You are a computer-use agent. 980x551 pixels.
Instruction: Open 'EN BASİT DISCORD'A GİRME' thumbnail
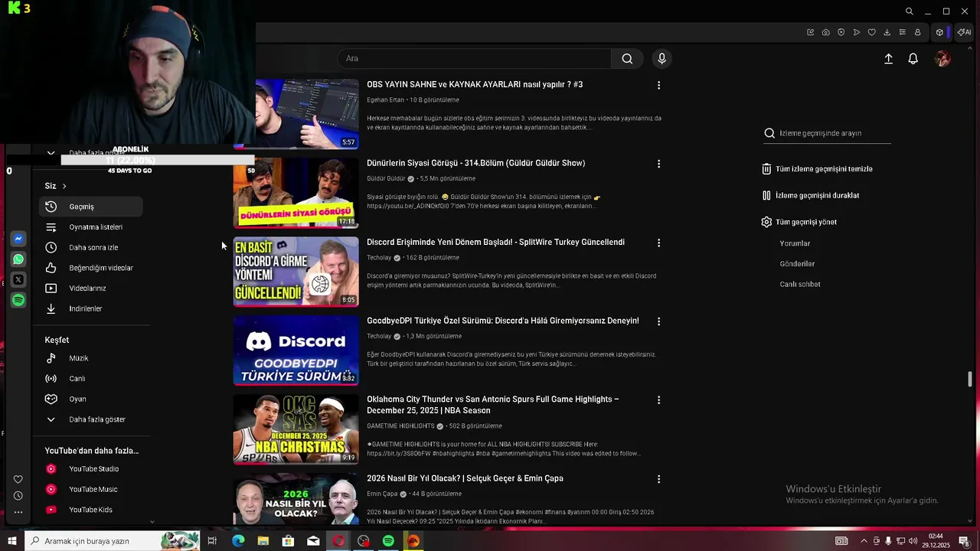coord(296,272)
